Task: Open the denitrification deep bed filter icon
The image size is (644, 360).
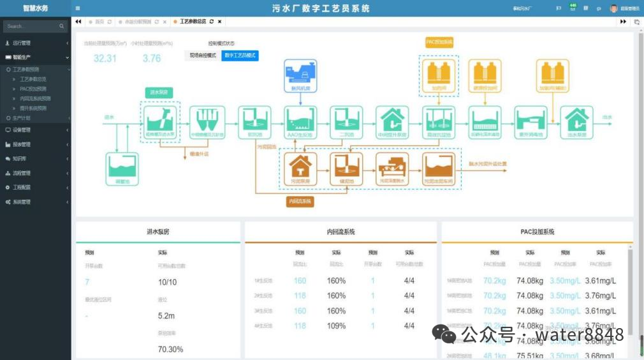Action: [485, 122]
